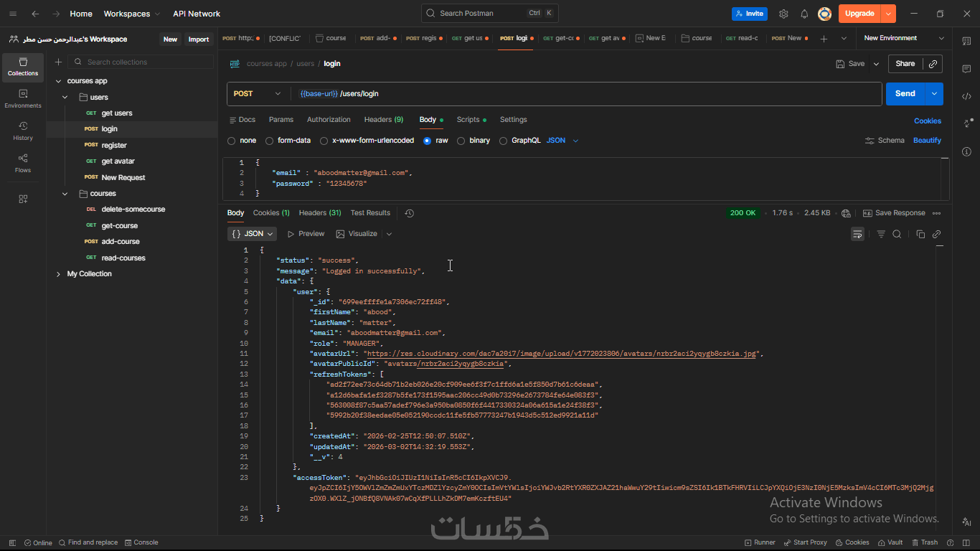
Task: Open the response history icon
Action: [x=410, y=213]
